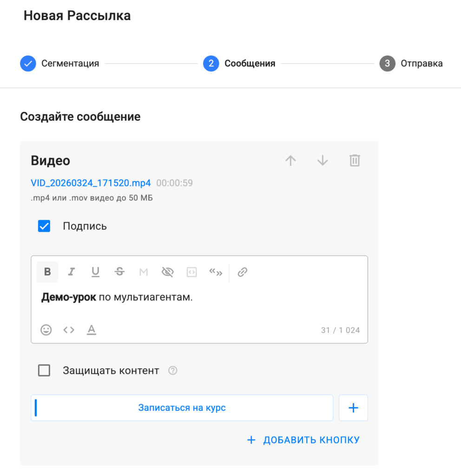This screenshot has width=461, height=476.
Task: Toggle bold formatting in caption editor
Action: [47, 272]
